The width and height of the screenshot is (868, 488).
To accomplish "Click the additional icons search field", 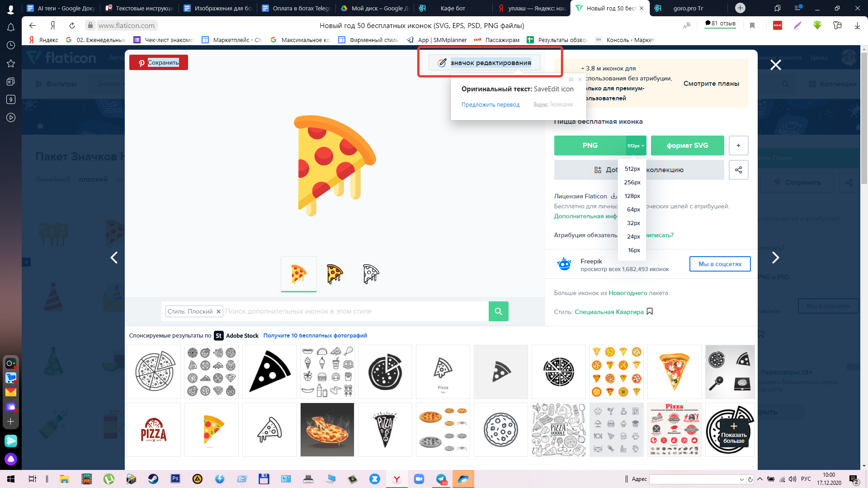I will tap(355, 311).
